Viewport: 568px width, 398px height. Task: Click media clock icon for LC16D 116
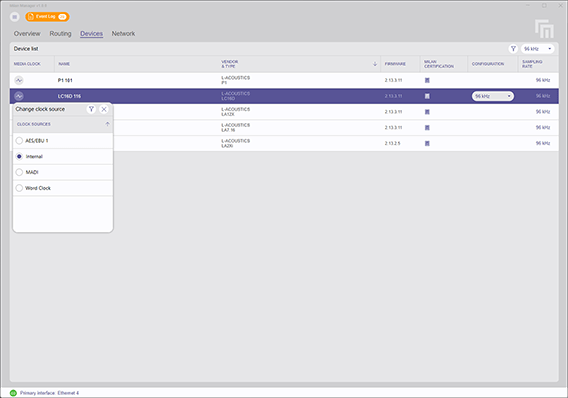point(19,96)
